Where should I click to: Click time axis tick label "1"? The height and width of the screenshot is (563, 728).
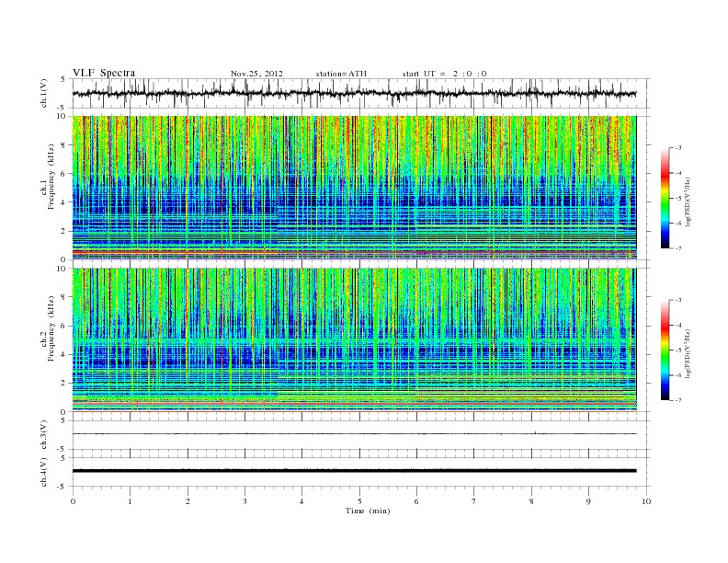click(130, 501)
